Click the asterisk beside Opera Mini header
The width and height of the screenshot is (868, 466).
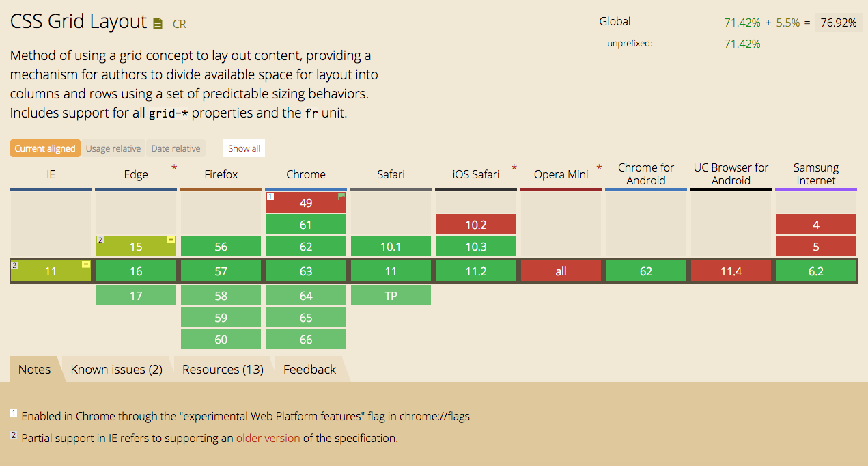click(599, 168)
